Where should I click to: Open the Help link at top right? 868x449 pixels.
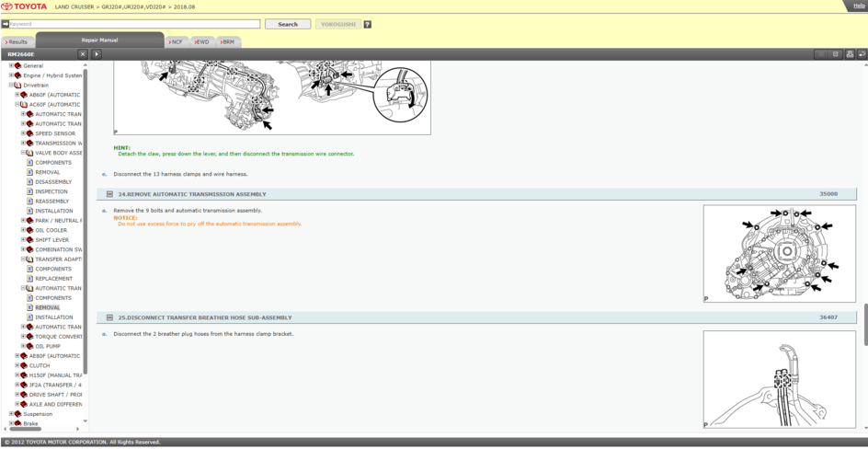pos(859,6)
